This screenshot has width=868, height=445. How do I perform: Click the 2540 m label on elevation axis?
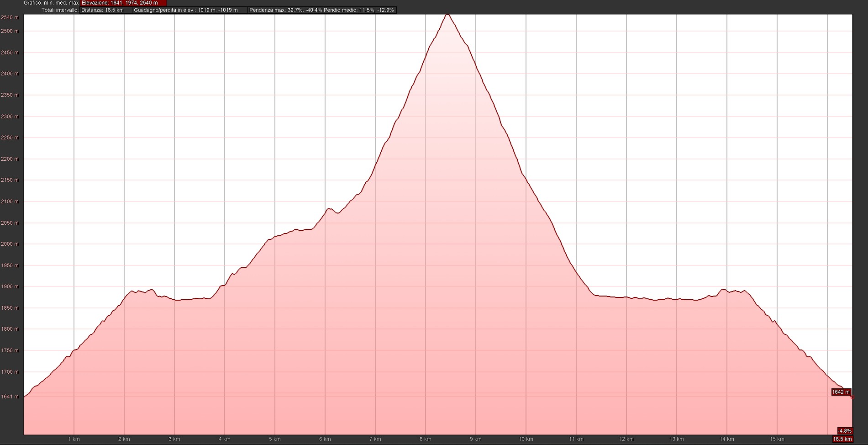click(x=10, y=17)
